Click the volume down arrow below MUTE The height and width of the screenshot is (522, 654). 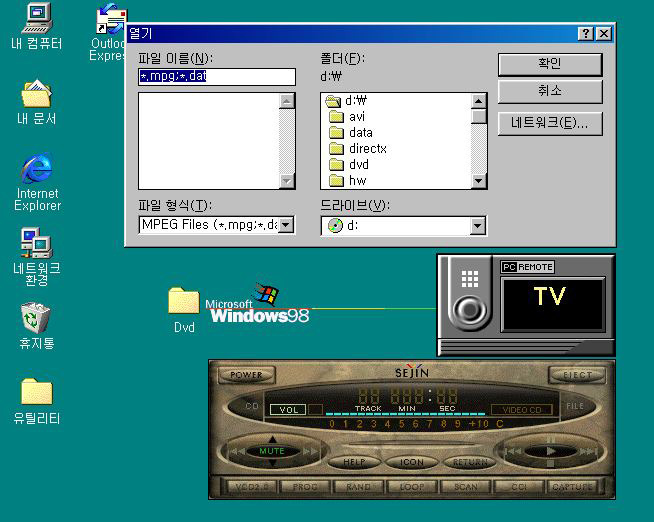(x=272, y=463)
